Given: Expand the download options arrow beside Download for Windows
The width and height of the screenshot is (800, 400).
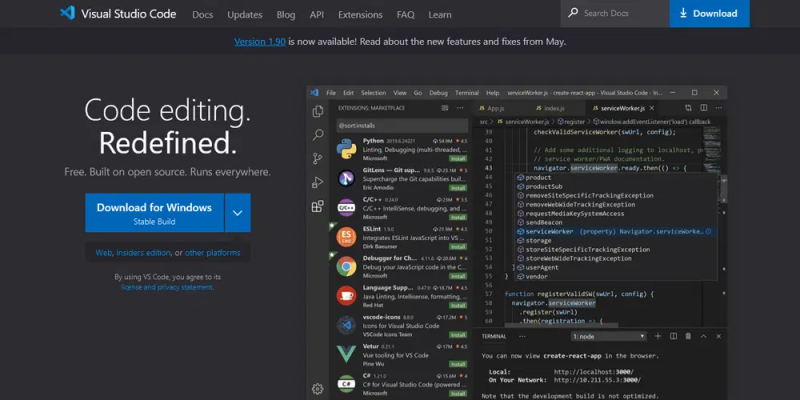Looking at the screenshot, I should point(238,213).
